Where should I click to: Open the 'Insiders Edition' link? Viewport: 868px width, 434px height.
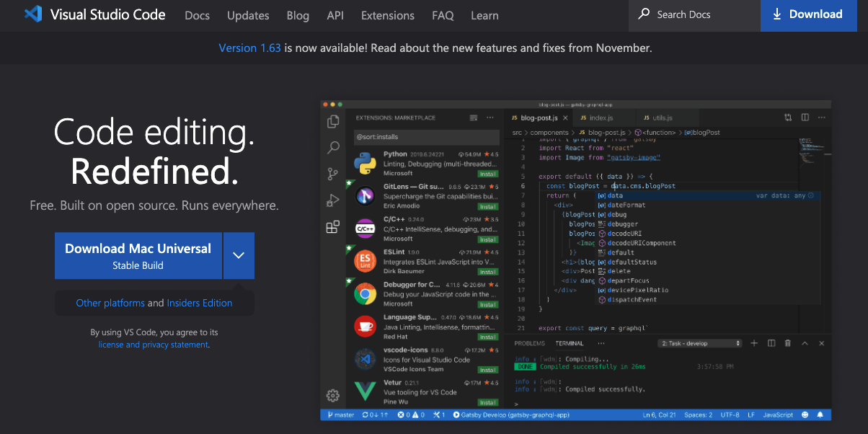tap(200, 303)
